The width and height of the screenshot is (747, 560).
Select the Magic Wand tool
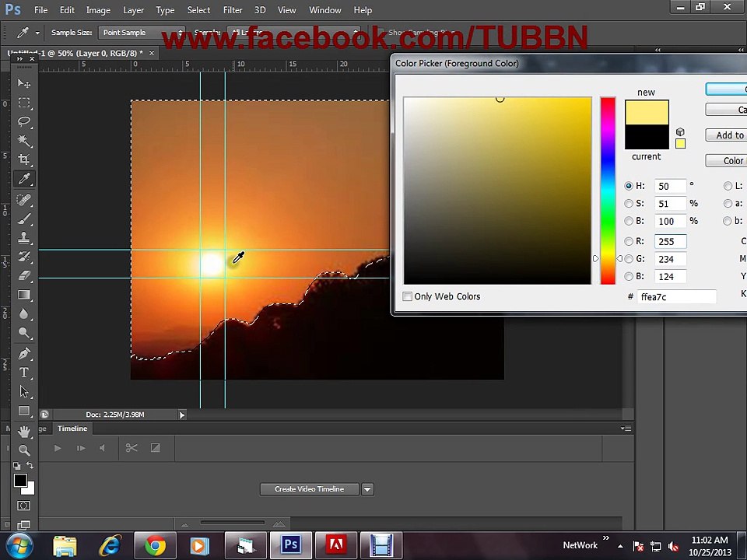tap(24, 140)
